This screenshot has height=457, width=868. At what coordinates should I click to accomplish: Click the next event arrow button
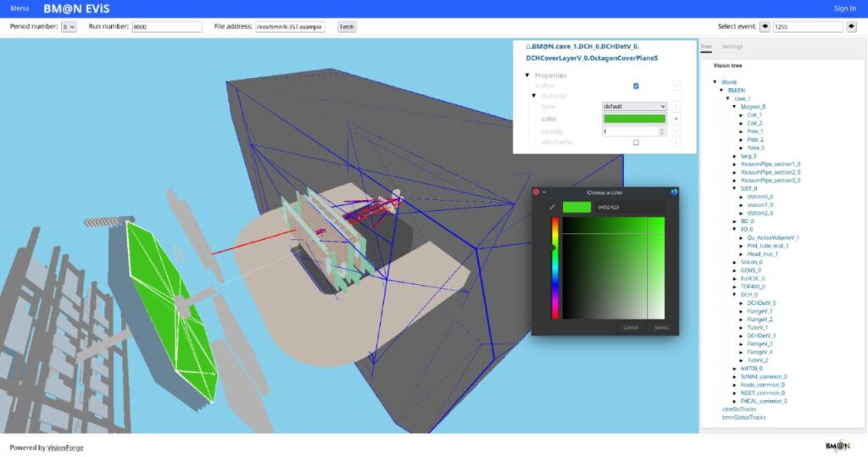click(851, 27)
